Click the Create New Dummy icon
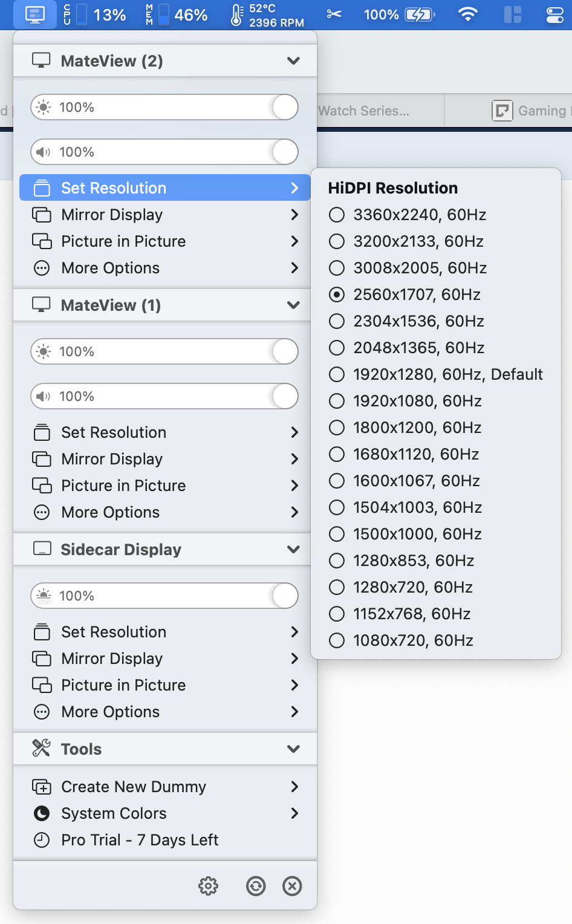The height and width of the screenshot is (924, 572). [x=42, y=787]
